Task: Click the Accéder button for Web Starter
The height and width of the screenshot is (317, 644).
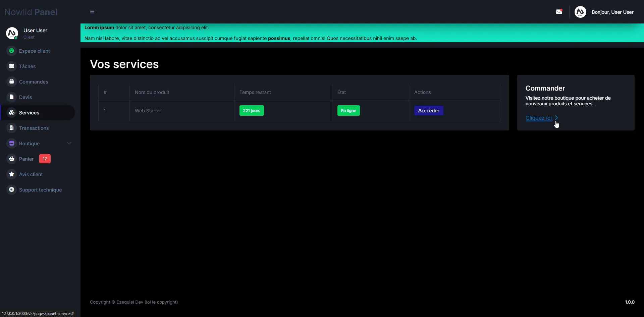Action: click(x=429, y=111)
